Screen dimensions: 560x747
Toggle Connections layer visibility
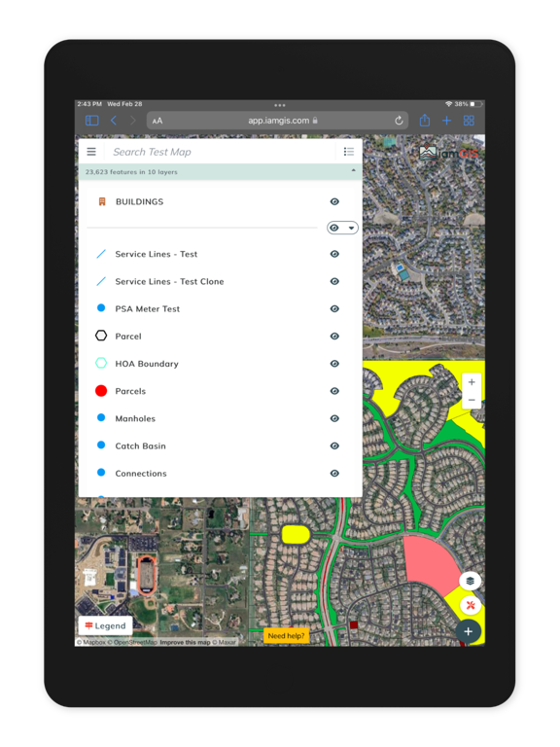click(x=334, y=473)
